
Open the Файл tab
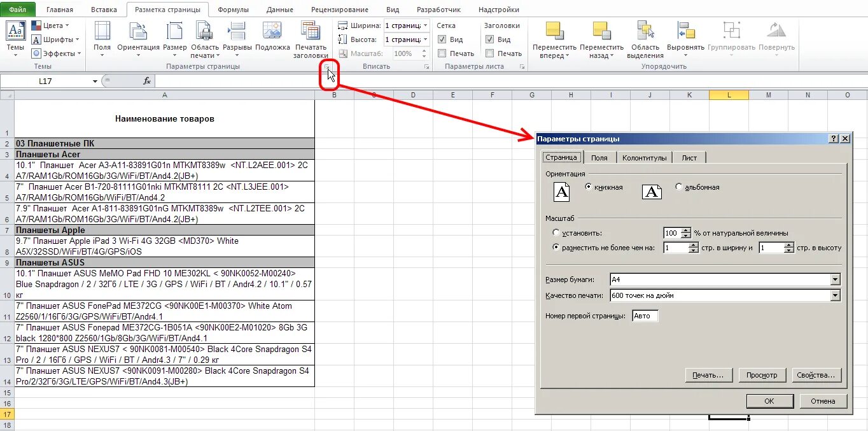18,10
